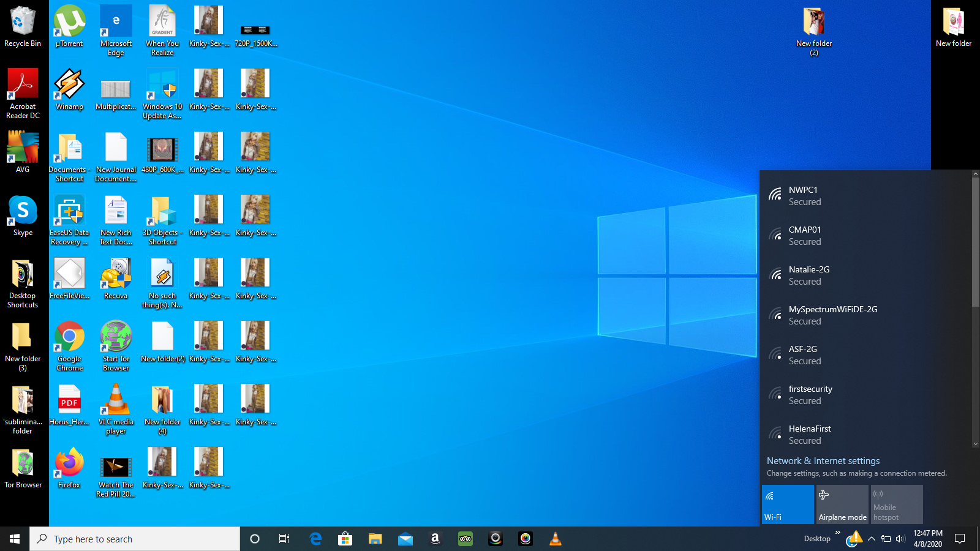The image size is (980, 551).
Task: Open Microsoft Store from the taskbar
Action: (345, 539)
